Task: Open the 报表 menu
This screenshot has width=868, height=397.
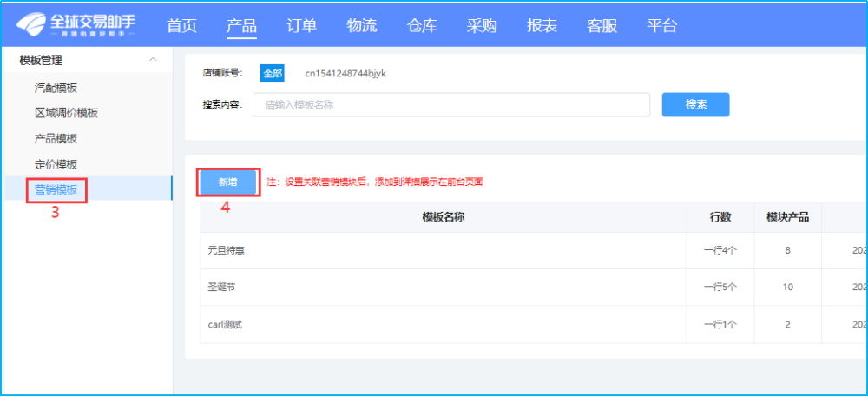Action: point(542,26)
